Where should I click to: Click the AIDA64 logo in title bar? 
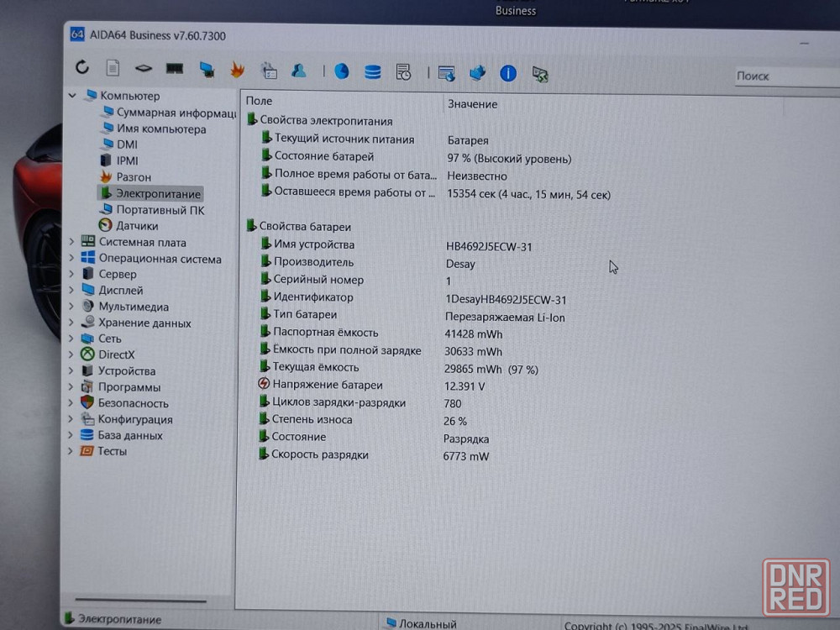(77, 34)
